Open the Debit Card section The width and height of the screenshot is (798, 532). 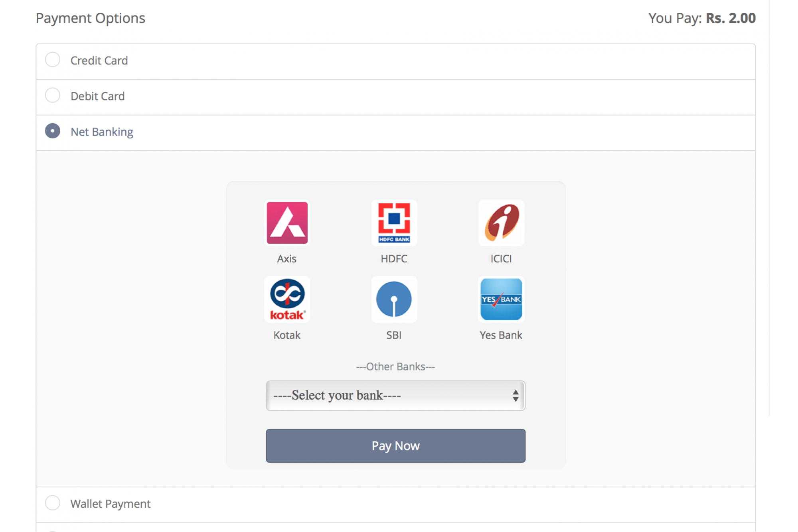[97, 96]
